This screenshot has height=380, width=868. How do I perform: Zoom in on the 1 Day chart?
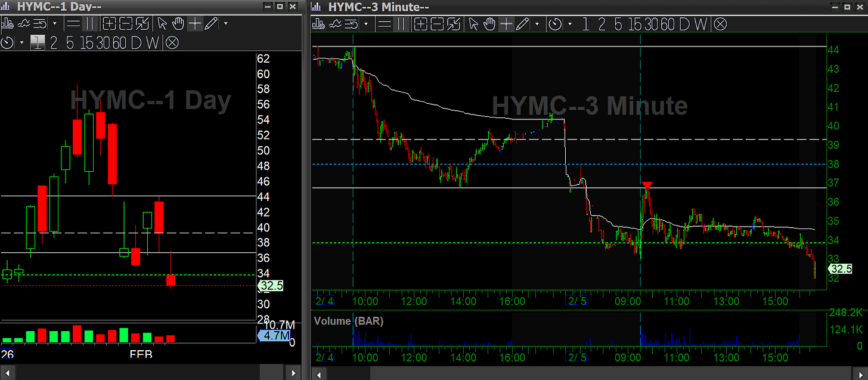110,23
